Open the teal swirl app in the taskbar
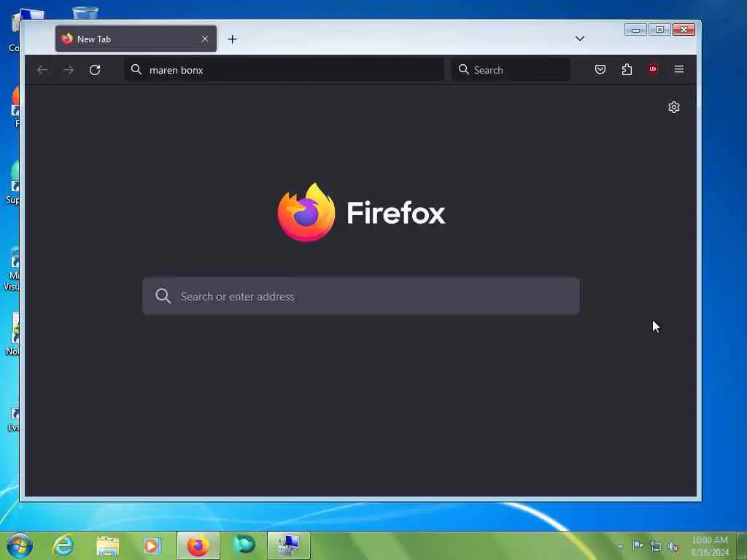747x560 pixels. tap(244, 545)
